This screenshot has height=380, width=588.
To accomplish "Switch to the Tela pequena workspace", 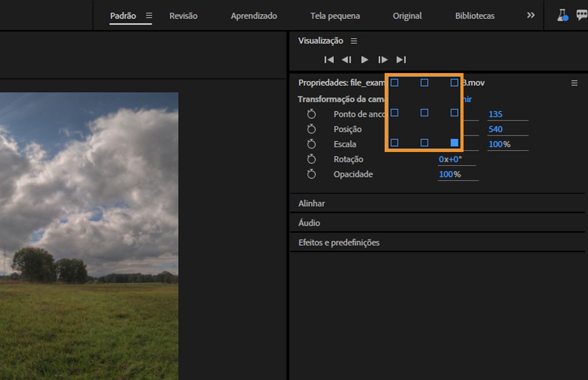I will coord(335,16).
